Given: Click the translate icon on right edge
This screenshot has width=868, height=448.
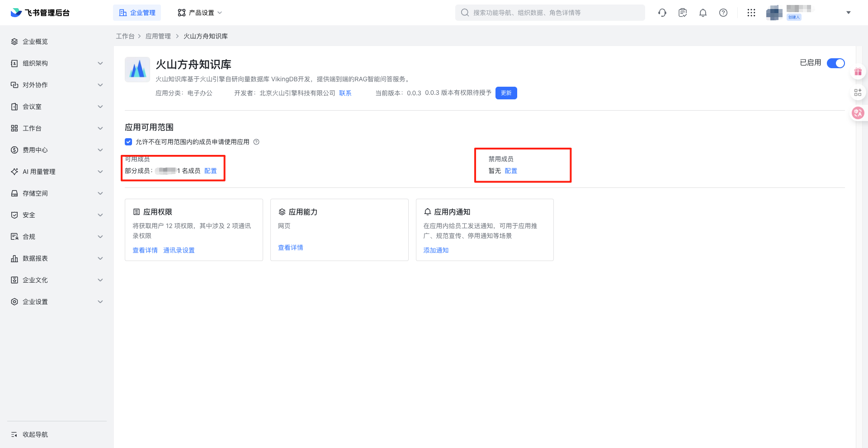Looking at the screenshot, I should coord(858,113).
